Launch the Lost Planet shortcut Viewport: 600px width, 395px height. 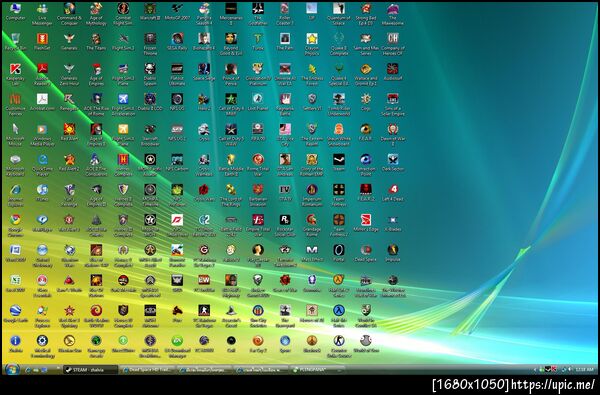pyautogui.click(x=258, y=103)
